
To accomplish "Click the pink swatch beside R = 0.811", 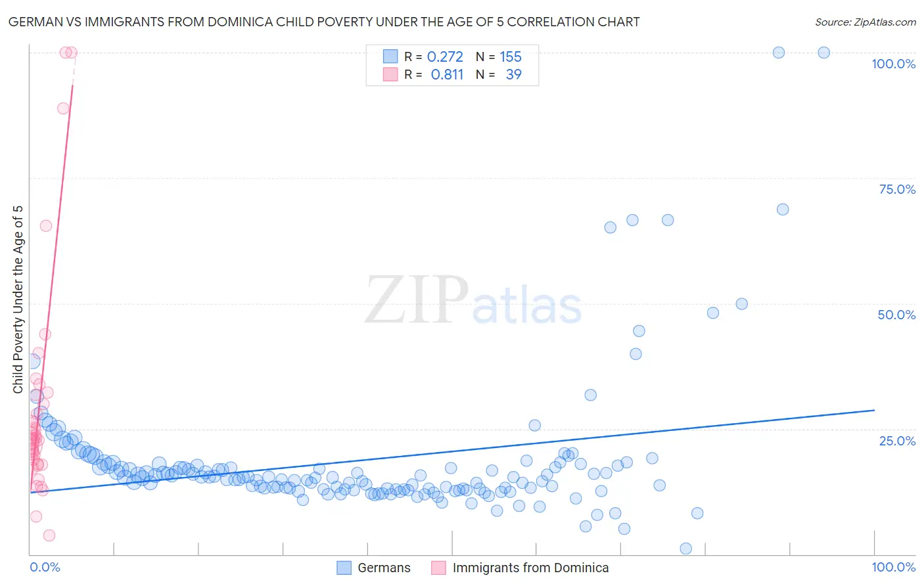I will [390, 74].
